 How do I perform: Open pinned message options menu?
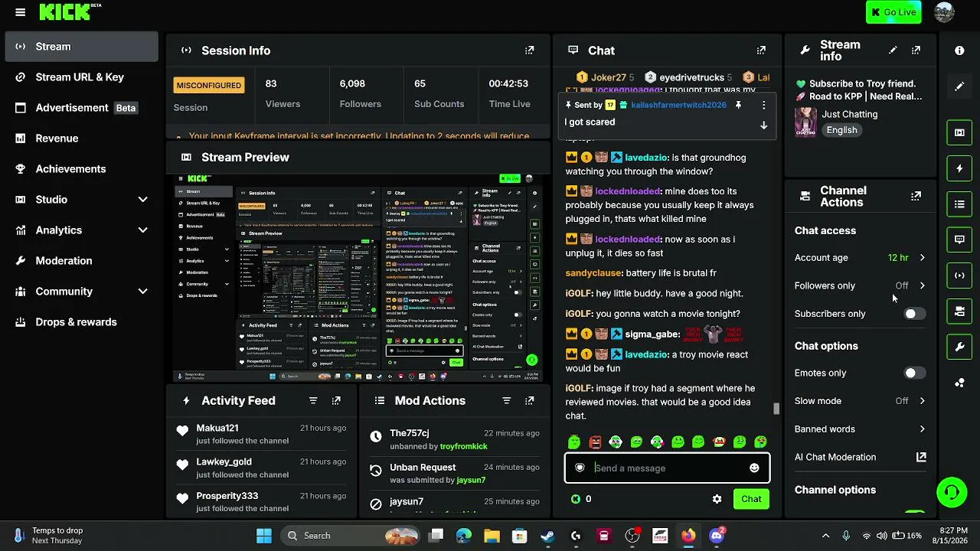click(763, 105)
